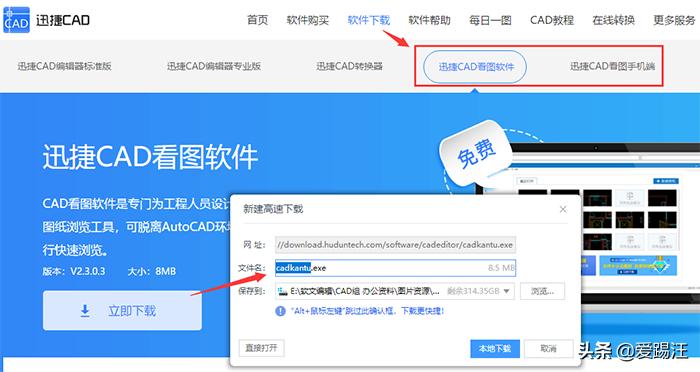The image size is (700, 372).
Task: Open the 在线转换 nav item
Action: [x=613, y=20]
